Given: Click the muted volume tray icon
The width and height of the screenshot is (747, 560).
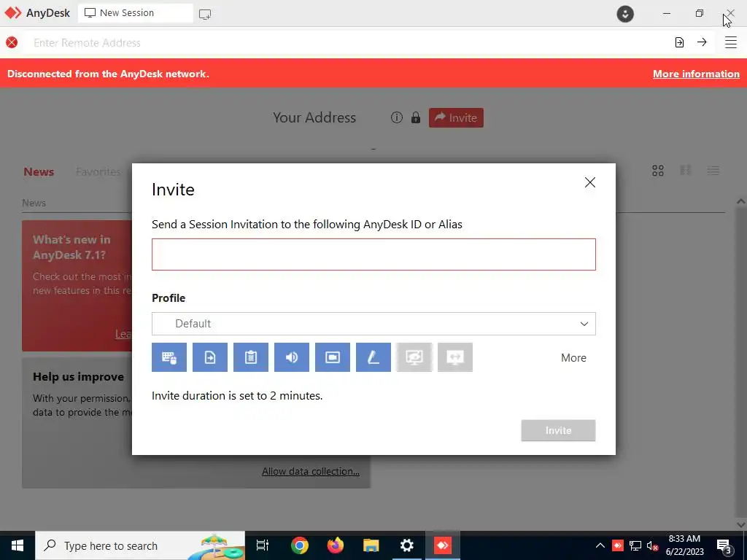Looking at the screenshot, I should pyautogui.click(x=652, y=545).
